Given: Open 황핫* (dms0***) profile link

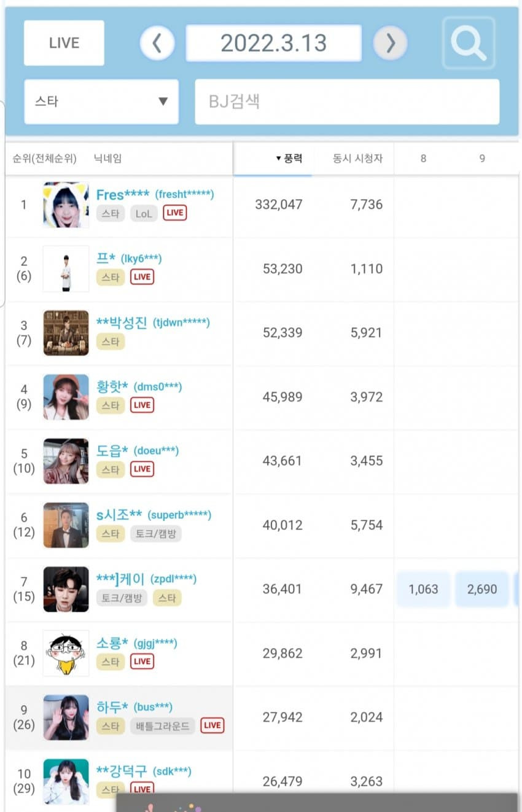Looking at the screenshot, I should point(139,387).
